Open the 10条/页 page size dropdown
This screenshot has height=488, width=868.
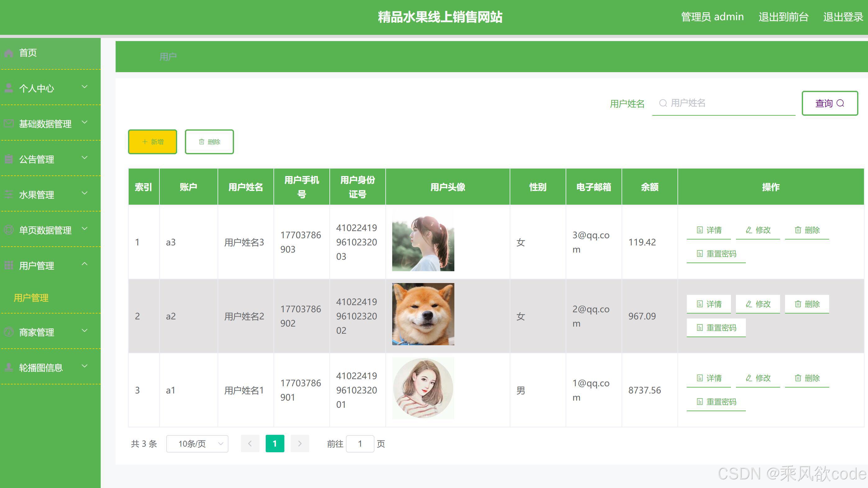coord(197,444)
